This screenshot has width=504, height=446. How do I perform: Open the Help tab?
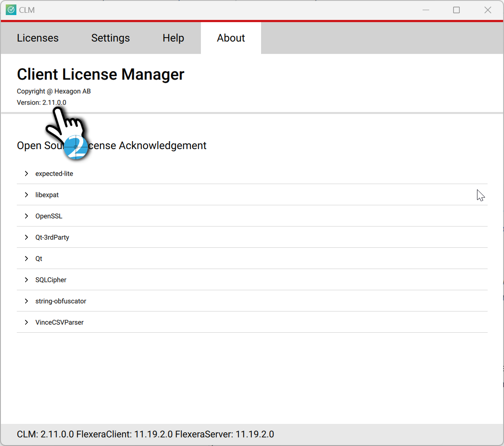click(173, 38)
